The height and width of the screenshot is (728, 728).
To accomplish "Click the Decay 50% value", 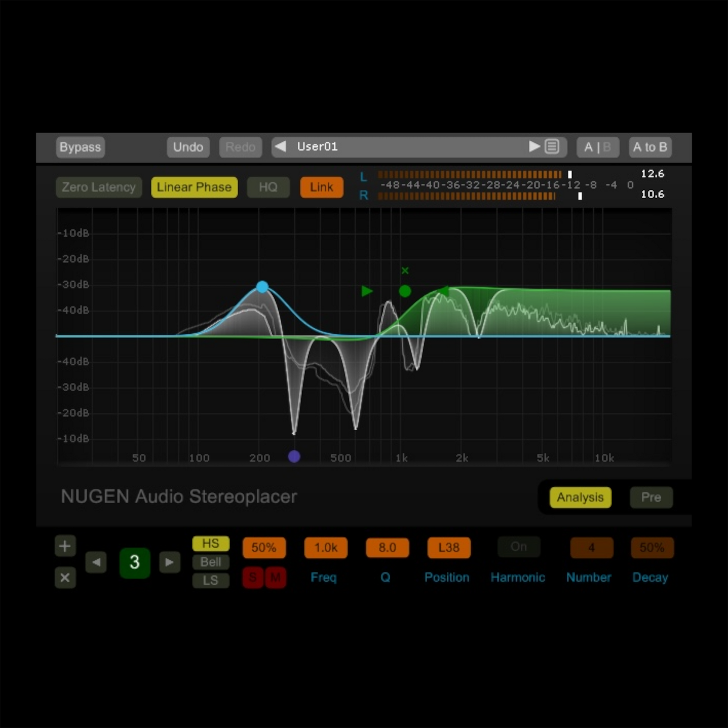I will [652, 548].
